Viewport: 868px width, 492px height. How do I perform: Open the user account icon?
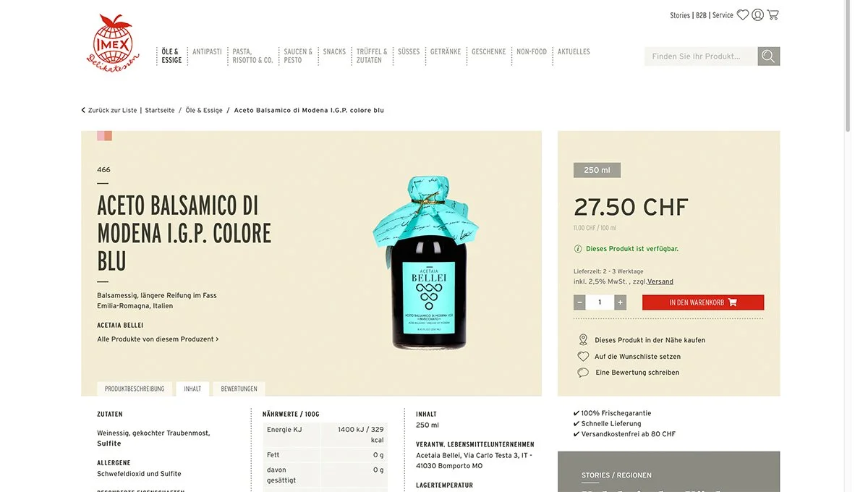pos(757,14)
